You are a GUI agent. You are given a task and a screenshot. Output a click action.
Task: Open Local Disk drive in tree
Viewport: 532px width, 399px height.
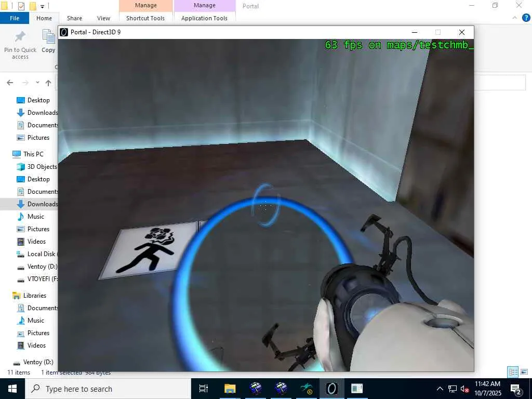(37, 254)
